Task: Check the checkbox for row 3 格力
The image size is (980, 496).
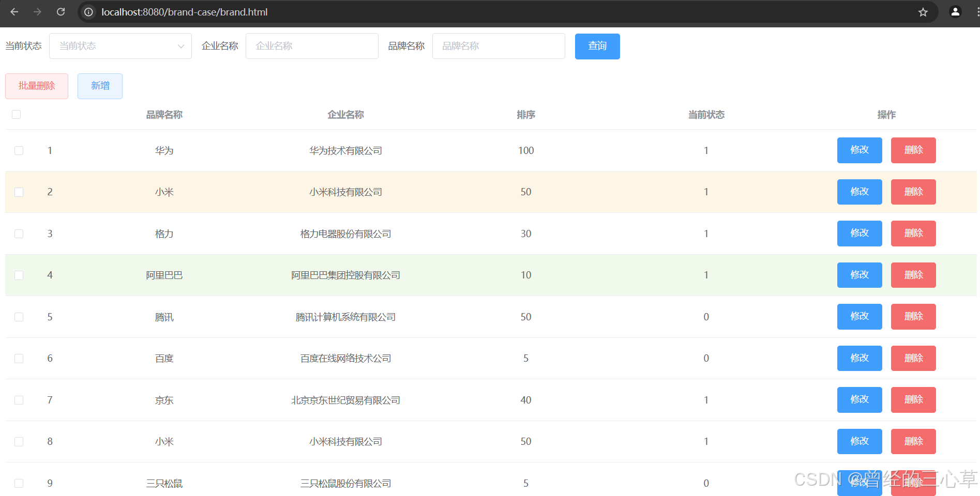Action: click(19, 234)
